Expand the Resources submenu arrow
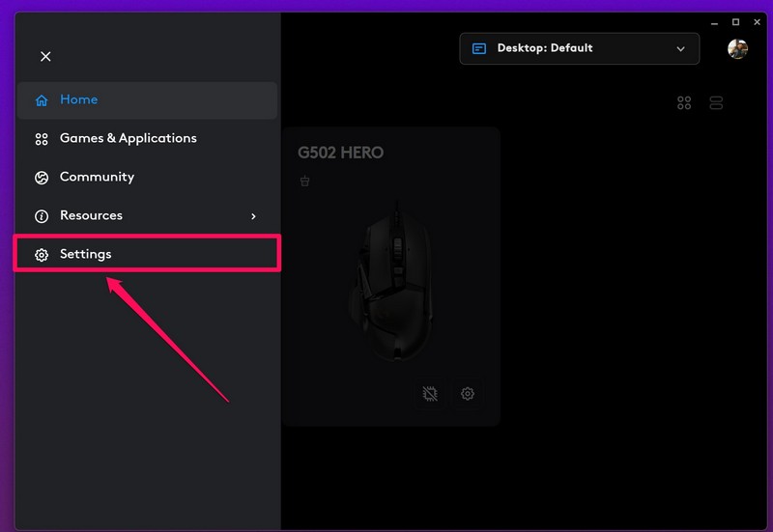This screenshot has width=773, height=532. 253,216
